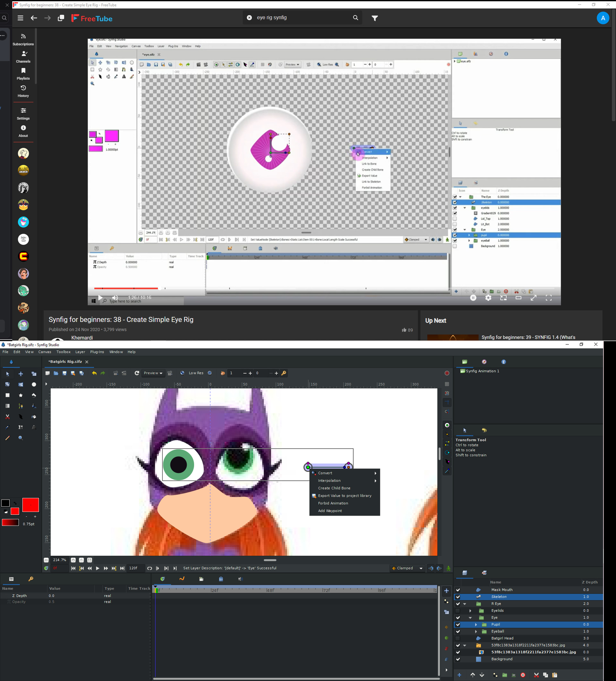The width and height of the screenshot is (616, 681).
Task: Expand the Pupil layer group
Action: (x=476, y=624)
